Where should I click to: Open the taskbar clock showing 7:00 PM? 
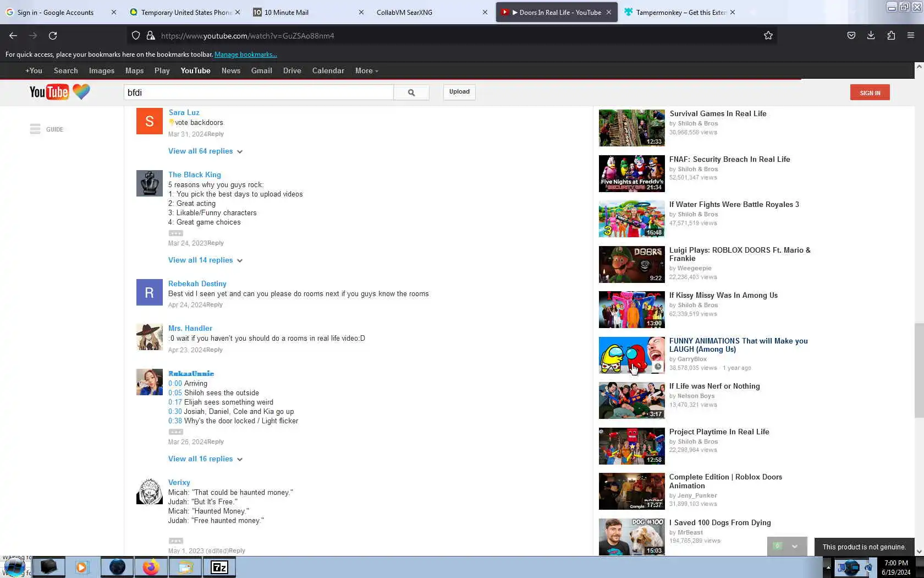pos(896,567)
